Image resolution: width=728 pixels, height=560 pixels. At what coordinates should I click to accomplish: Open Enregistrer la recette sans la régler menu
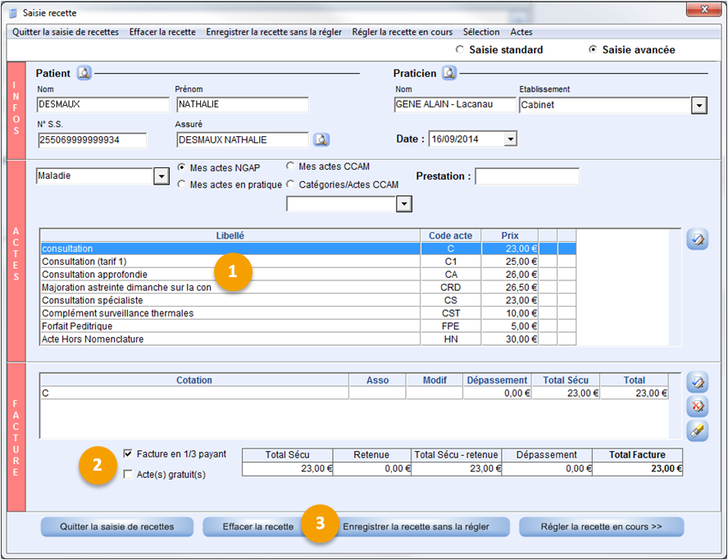point(274,32)
